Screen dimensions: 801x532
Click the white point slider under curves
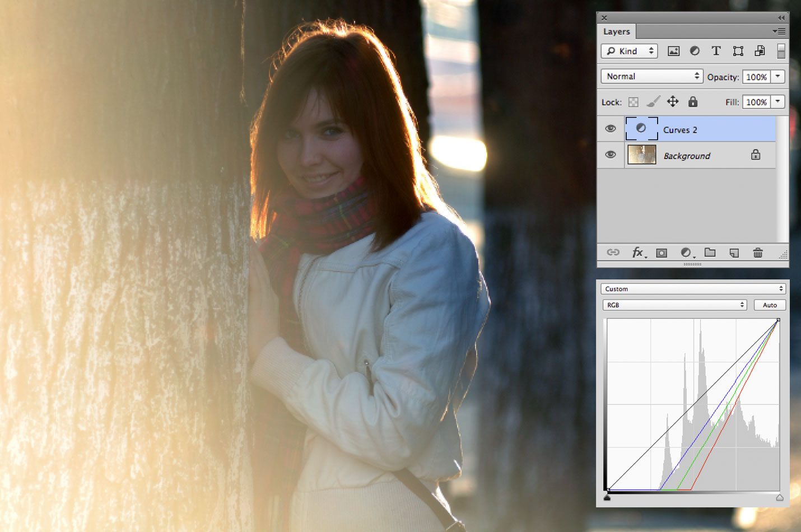point(779,497)
